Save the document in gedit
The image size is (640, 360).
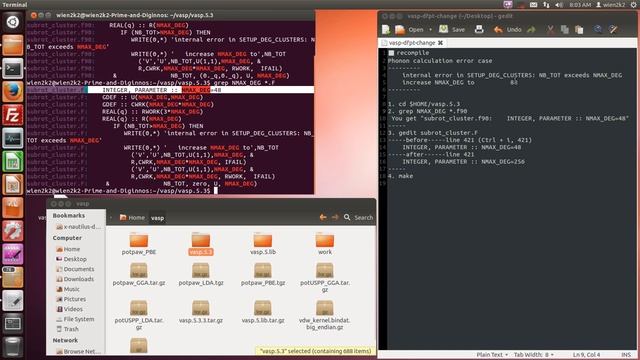tap(452, 30)
